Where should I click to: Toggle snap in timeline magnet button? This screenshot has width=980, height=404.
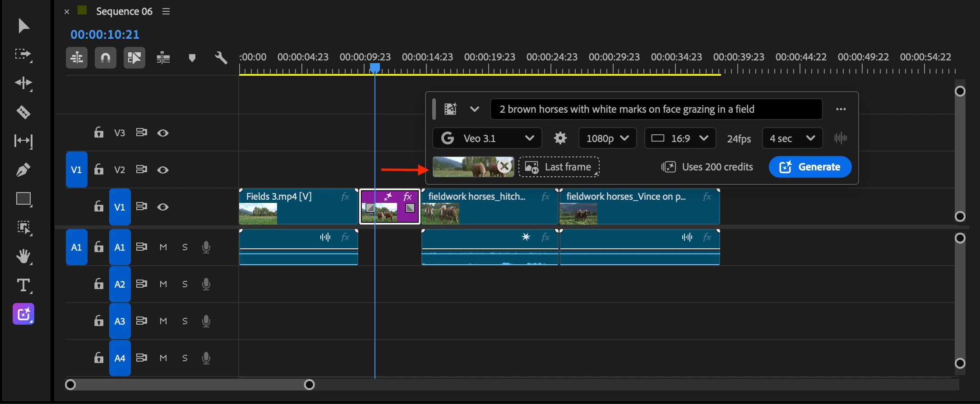coord(106,58)
